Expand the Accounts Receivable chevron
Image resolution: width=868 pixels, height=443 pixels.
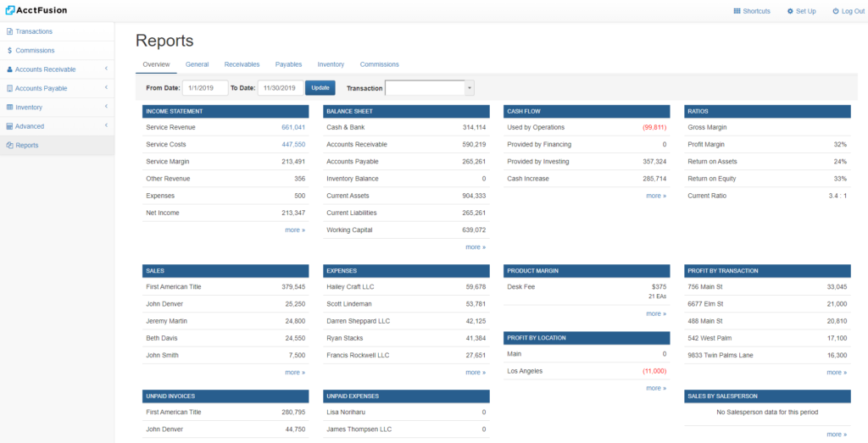(106, 69)
